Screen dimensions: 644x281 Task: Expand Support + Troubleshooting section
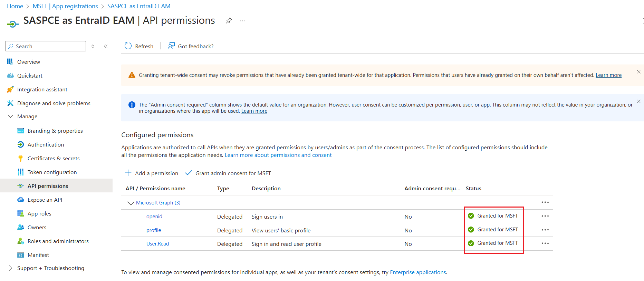pos(10,268)
